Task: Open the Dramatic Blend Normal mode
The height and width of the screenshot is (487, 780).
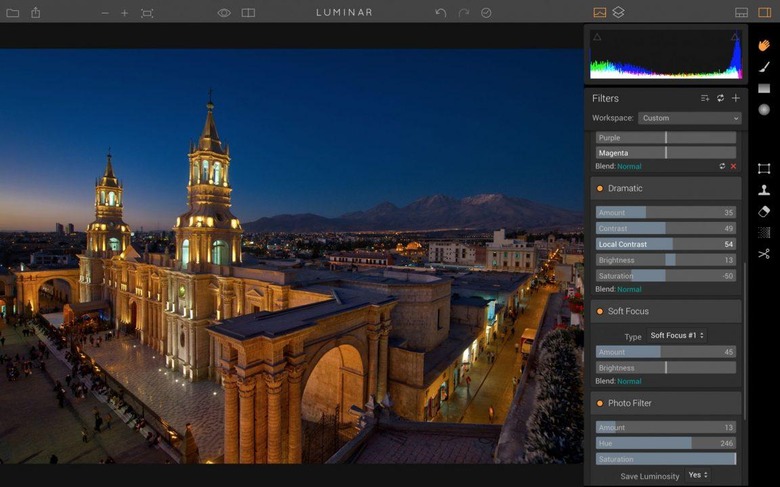Action: click(629, 290)
